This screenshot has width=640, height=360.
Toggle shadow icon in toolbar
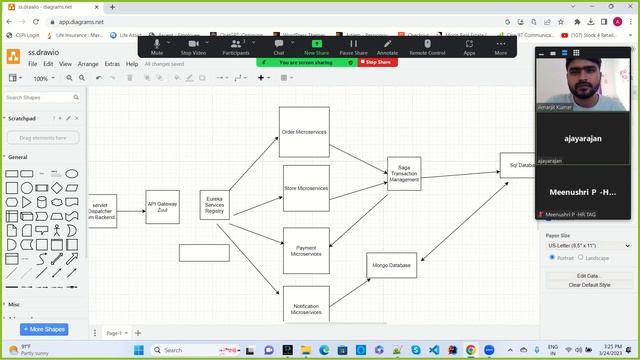pyautogui.click(x=202, y=78)
